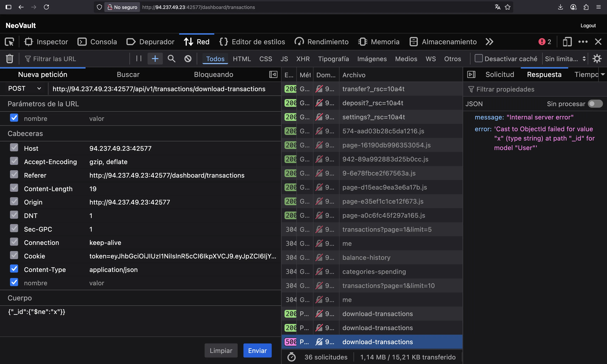The height and width of the screenshot is (364, 607).
Task: Toggle the Referer header checkbox
Action: 14,175
